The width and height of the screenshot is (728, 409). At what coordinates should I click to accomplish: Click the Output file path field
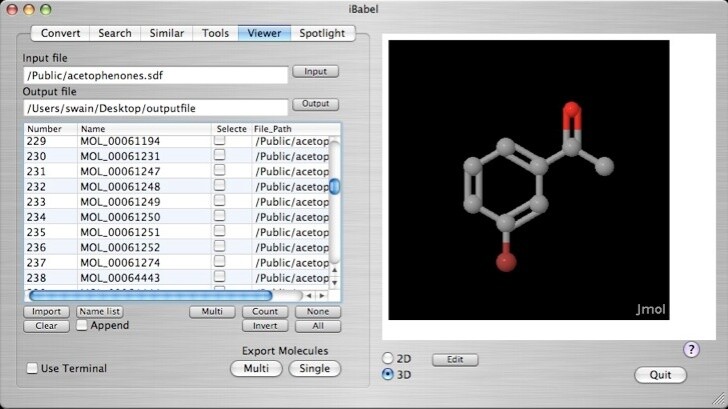point(156,108)
